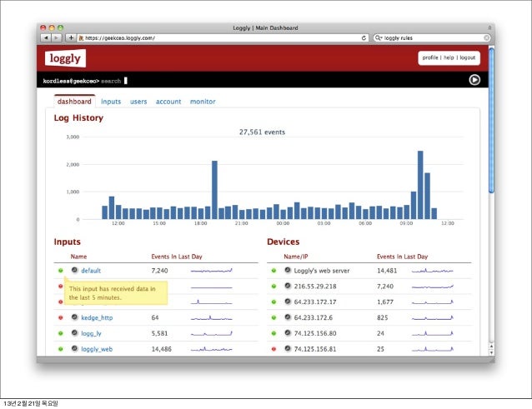Viewport: 532px width, 409px height.
Task: Open the profile link
Action: point(430,57)
